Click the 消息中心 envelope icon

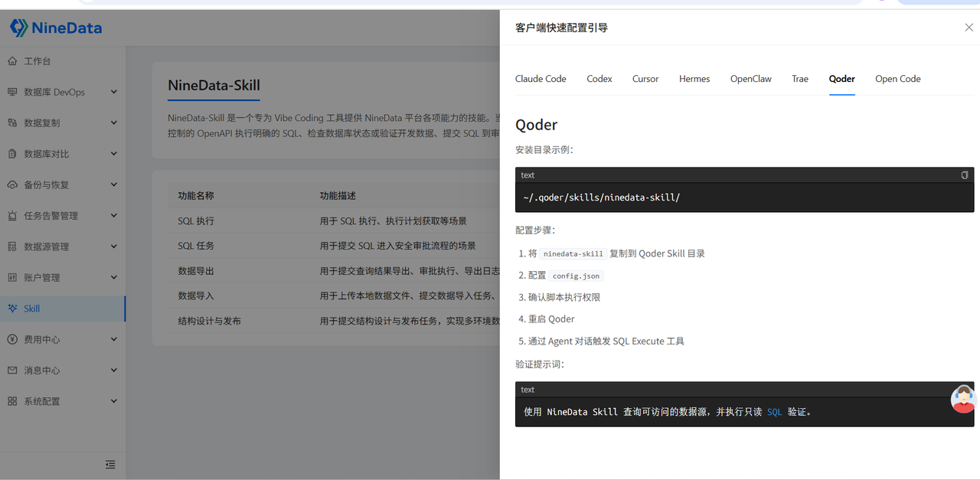point(12,370)
